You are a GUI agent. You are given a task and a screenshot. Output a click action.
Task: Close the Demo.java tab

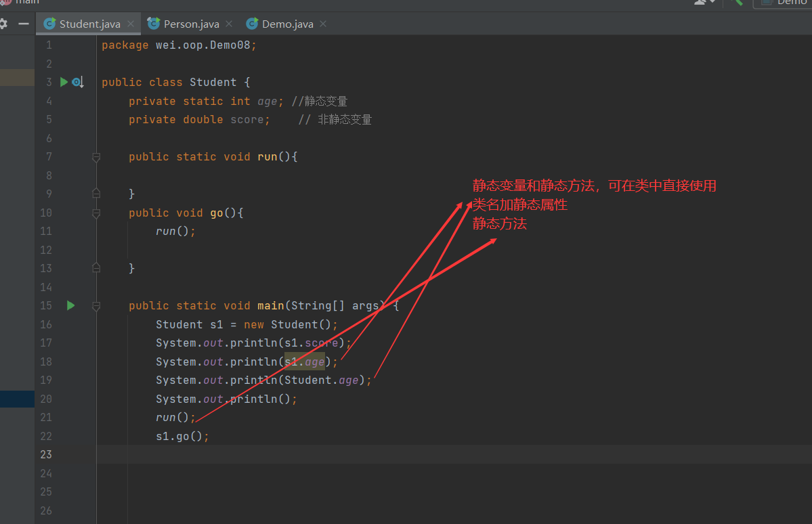tap(323, 24)
